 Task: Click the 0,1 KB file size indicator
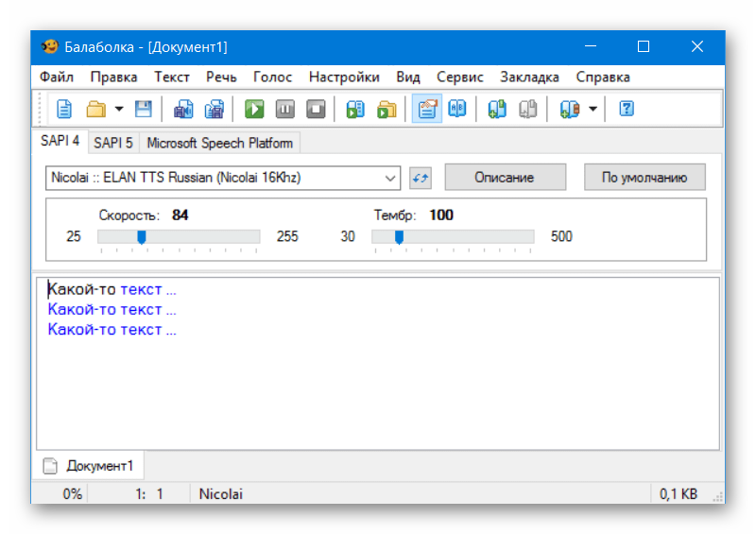coord(678,494)
